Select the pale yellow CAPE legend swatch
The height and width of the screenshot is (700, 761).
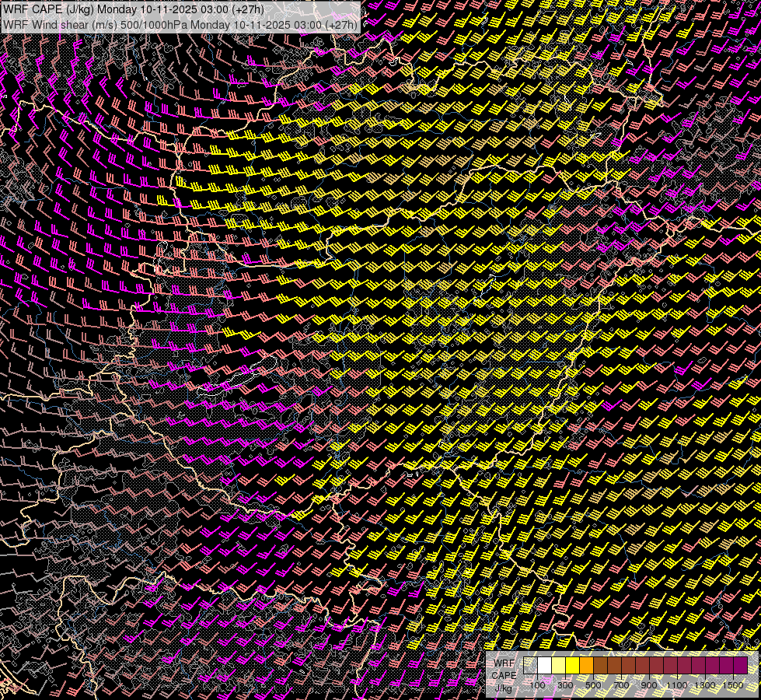[559, 665]
